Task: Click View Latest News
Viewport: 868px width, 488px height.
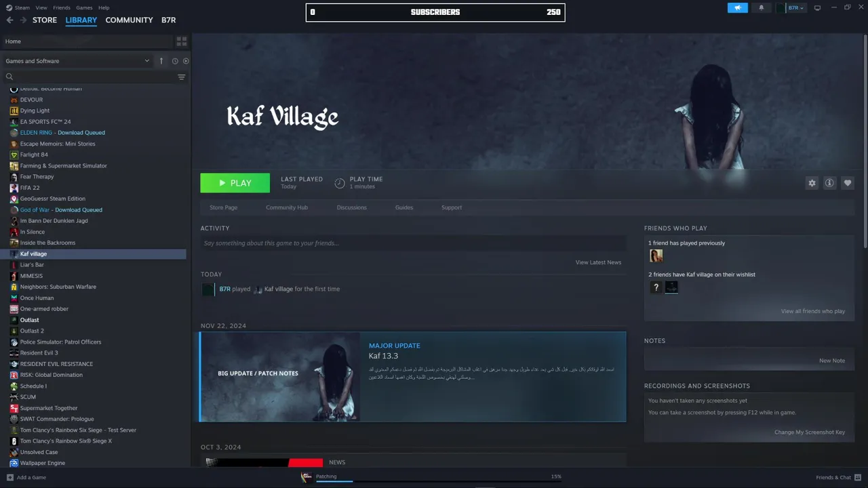Action: 598,262
